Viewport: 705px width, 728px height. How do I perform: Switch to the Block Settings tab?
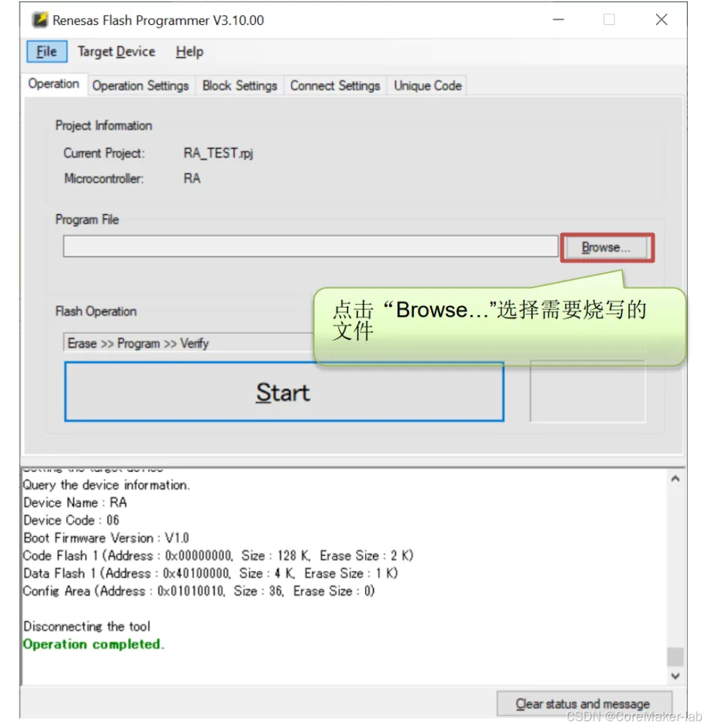[239, 85]
